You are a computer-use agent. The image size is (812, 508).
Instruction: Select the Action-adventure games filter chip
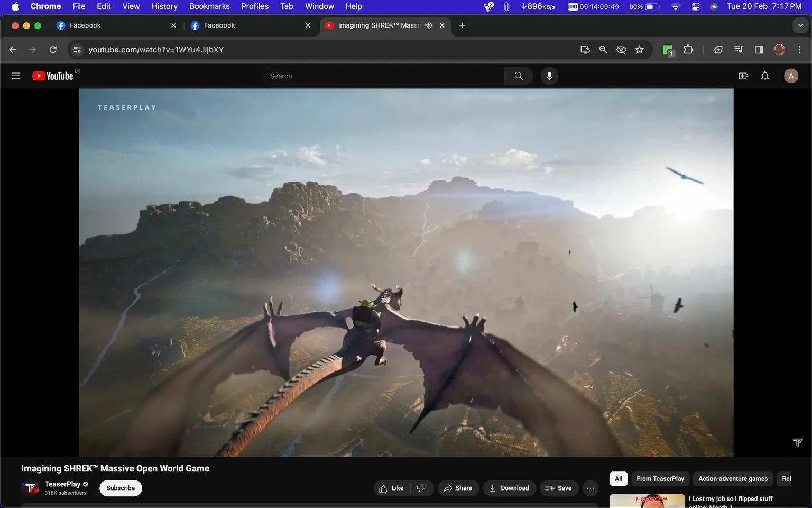point(733,479)
